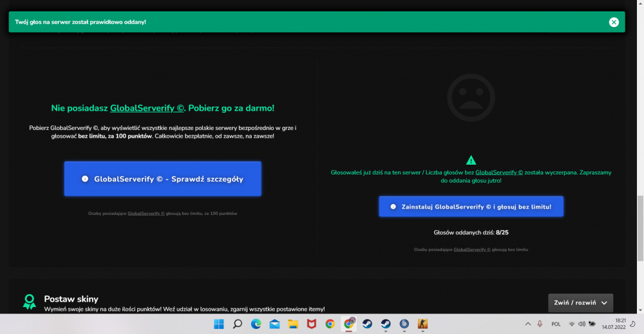Screen dimensions: 644x334
Task: Open GlobalServerify link under votes counter
Action: (x=472, y=250)
